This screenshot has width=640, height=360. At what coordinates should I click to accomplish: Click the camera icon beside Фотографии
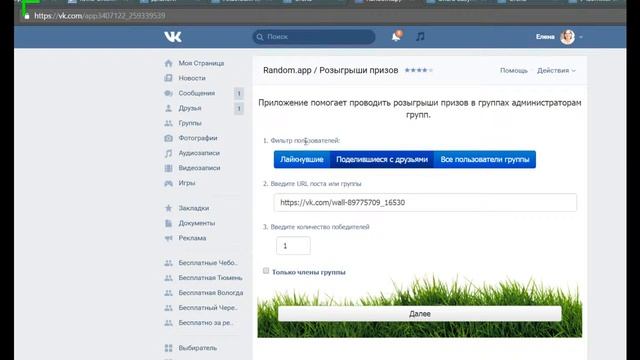[169, 138]
